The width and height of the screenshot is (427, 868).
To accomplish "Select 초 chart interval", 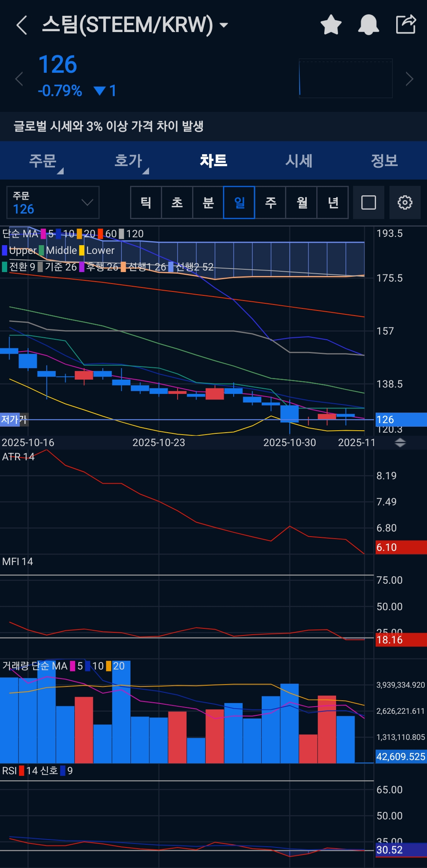I will [x=177, y=202].
